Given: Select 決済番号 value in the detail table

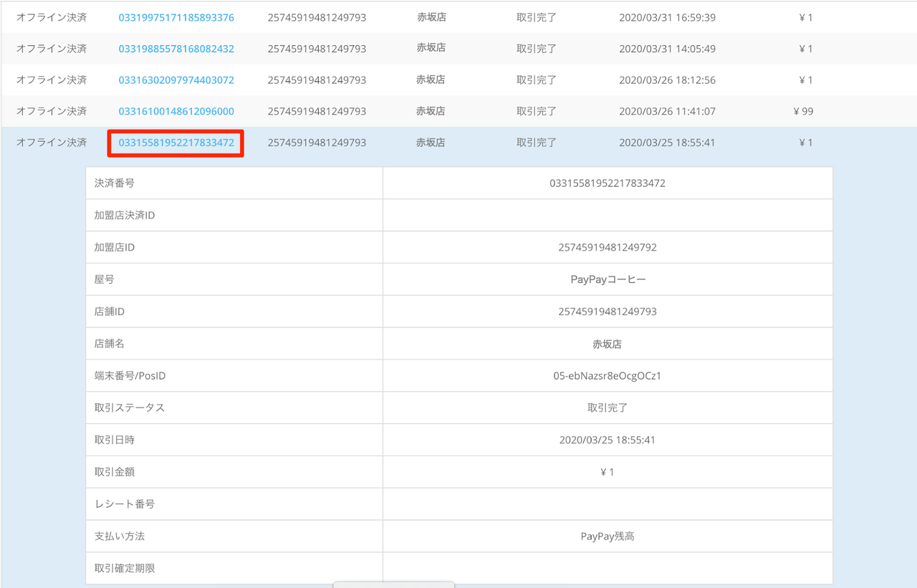Looking at the screenshot, I should (x=608, y=183).
